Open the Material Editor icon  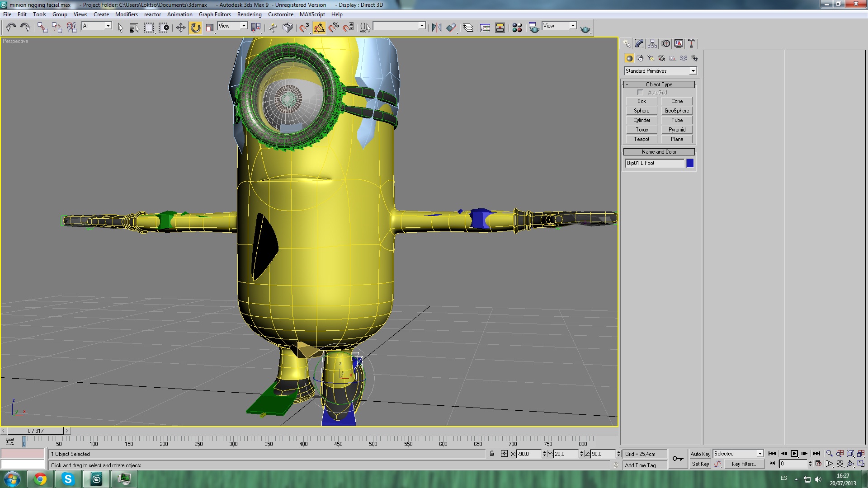click(x=517, y=28)
